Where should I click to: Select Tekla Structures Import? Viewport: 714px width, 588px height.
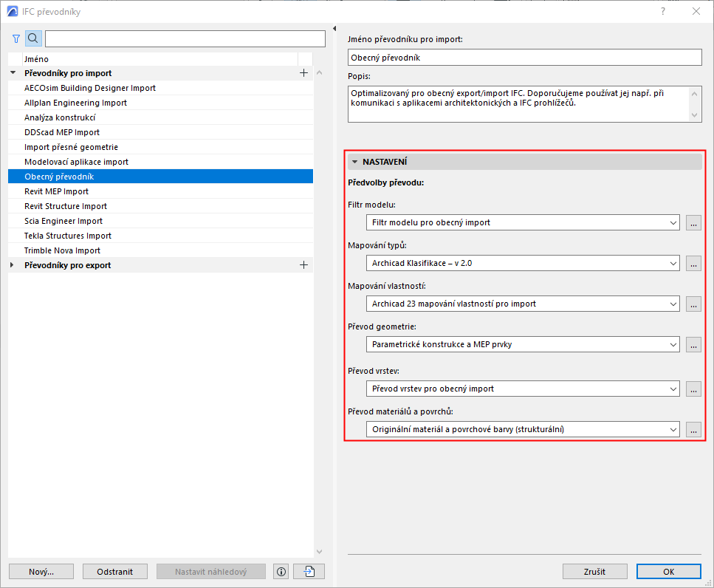(160, 236)
